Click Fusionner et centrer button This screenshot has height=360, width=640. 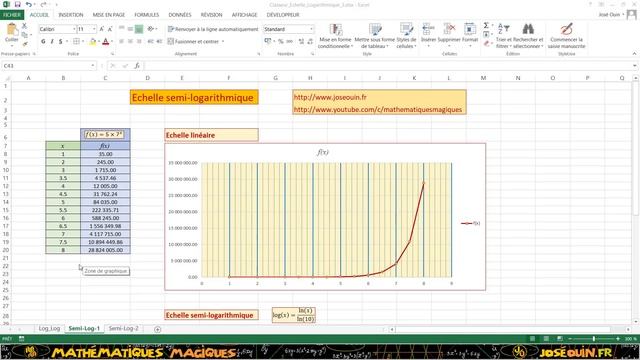tap(193, 41)
